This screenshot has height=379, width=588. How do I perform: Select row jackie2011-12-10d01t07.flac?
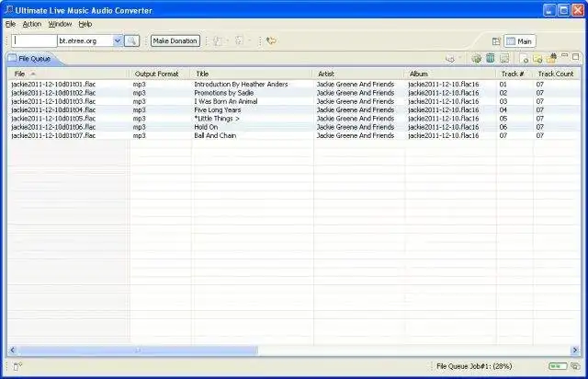point(294,135)
